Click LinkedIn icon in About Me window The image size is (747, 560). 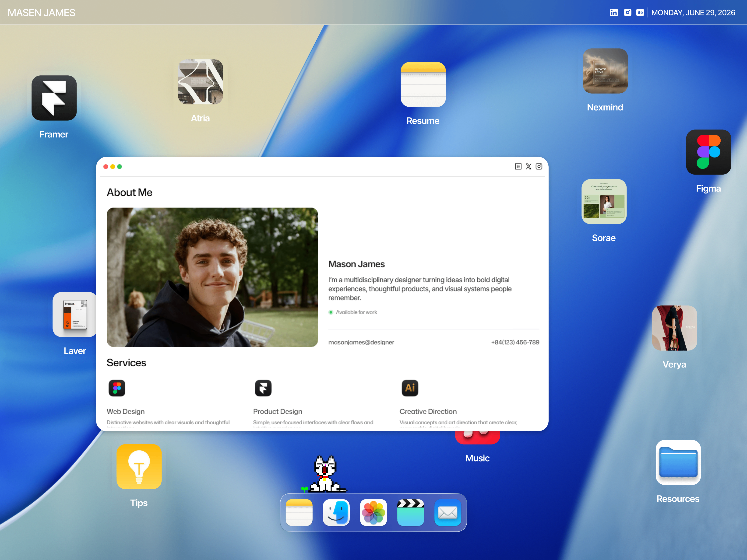point(518,166)
